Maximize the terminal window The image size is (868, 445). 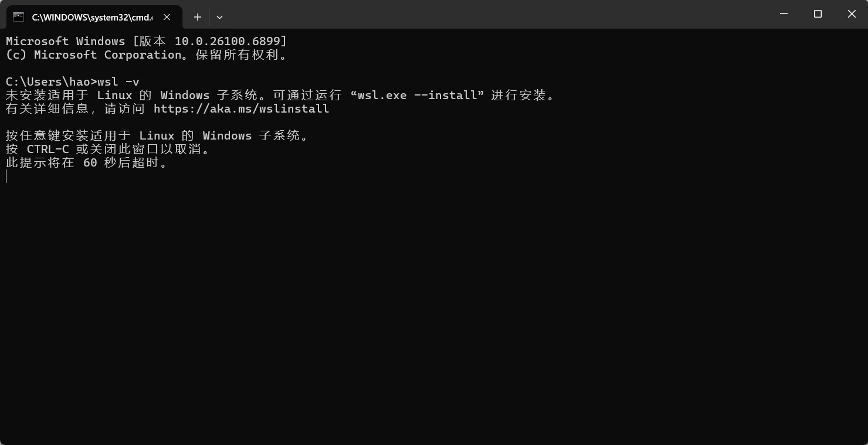(818, 14)
